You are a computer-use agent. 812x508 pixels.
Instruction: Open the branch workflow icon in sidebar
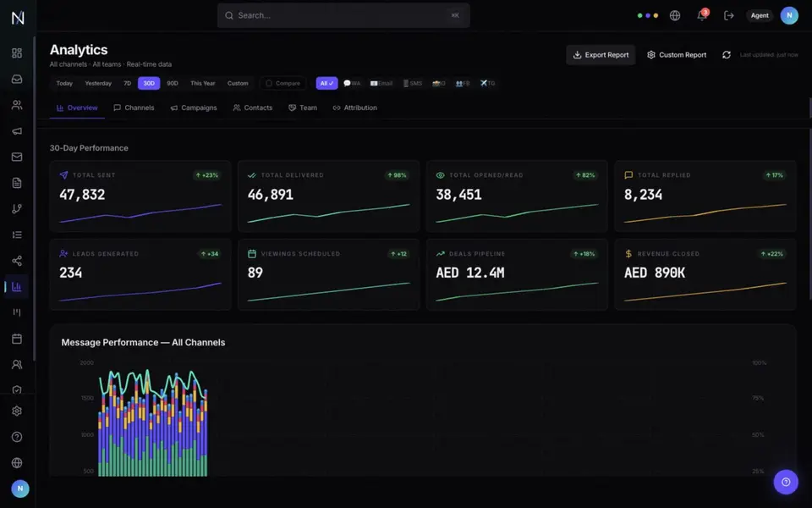pos(17,208)
